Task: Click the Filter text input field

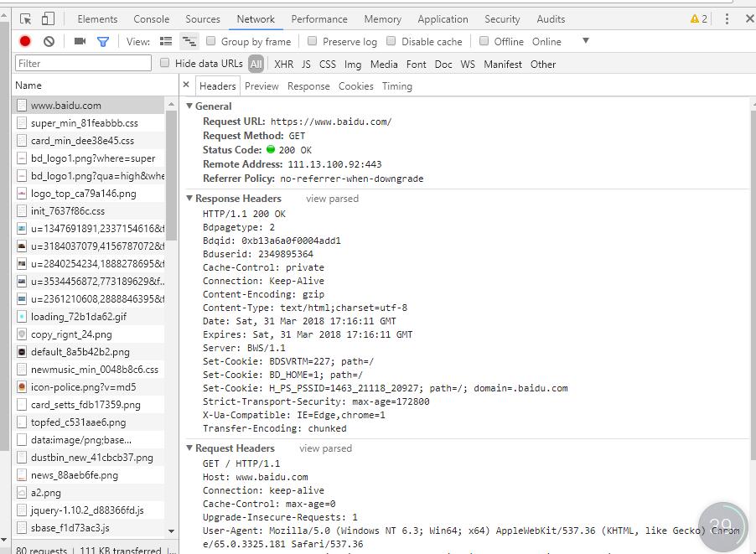Action: coord(84,63)
